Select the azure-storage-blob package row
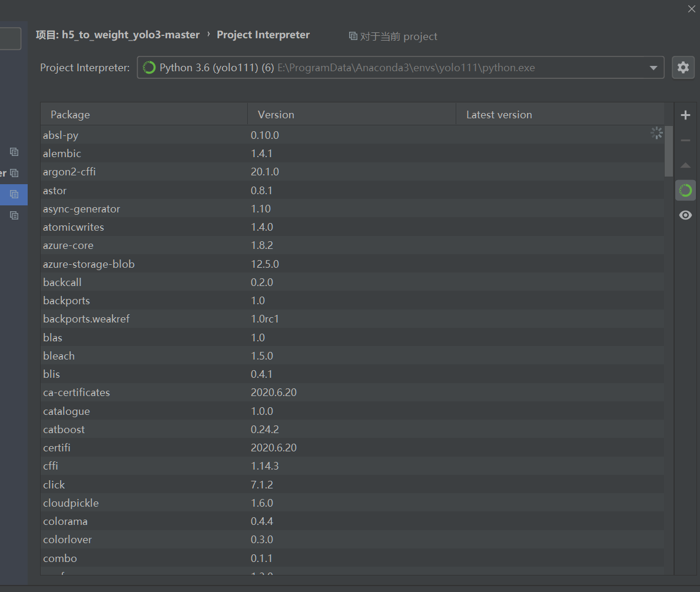The image size is (700, 592). (x=352, y=264)
